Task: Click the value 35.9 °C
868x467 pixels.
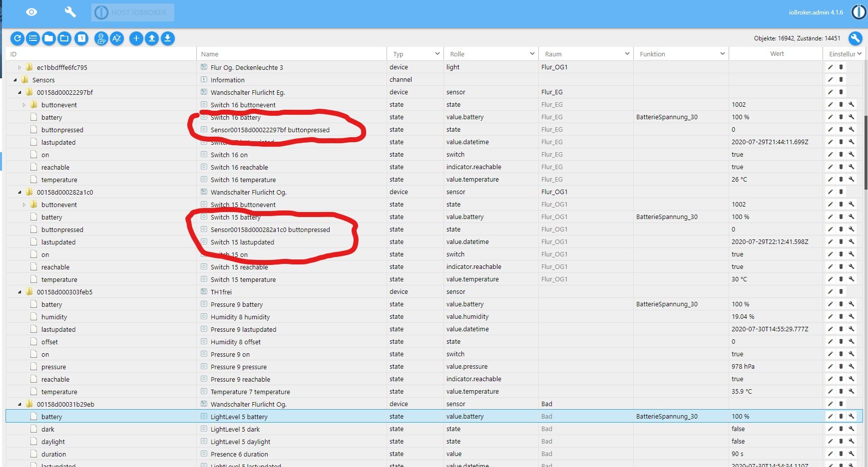Action: pos(742,392)
